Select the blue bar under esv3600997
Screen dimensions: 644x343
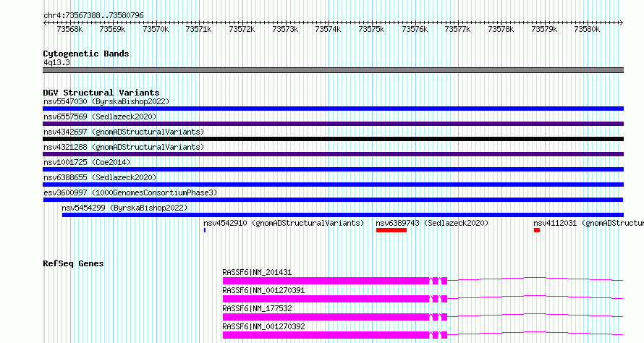coord(333,200)
